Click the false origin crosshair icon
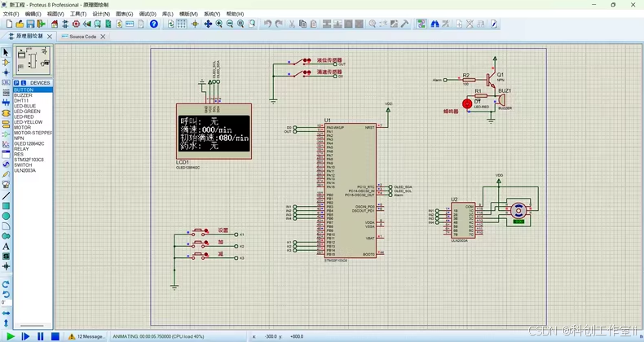644x342 pixels. tap(195, 24)
